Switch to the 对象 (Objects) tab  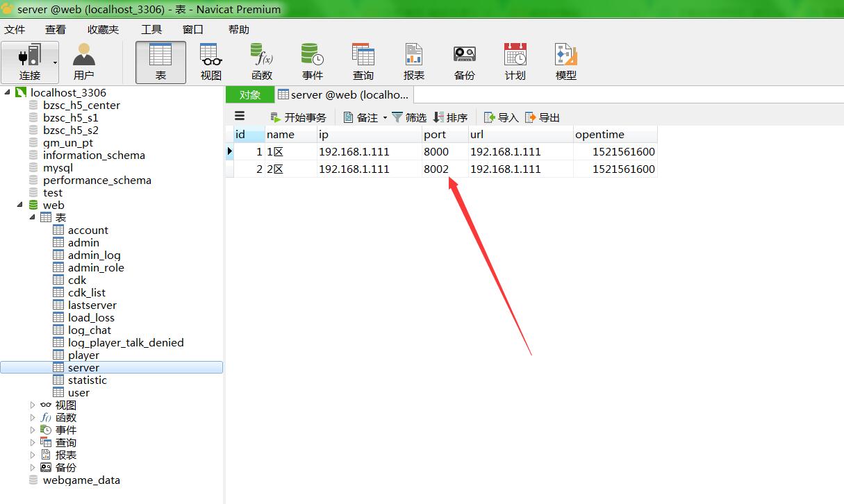pos(249,94)
